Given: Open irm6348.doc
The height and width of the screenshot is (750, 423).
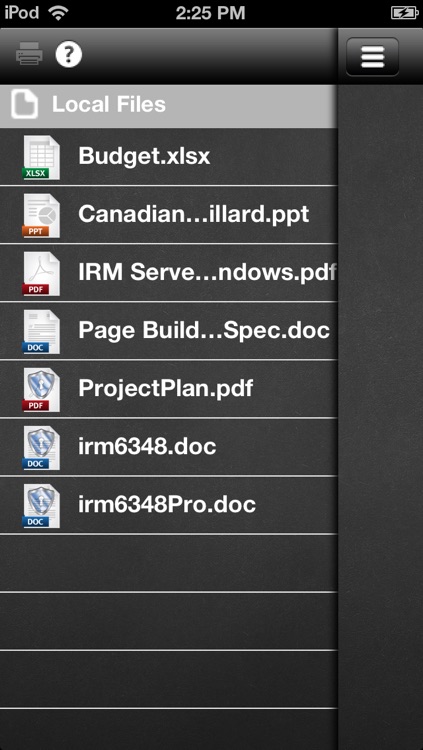Looking at the screenshot, I should point(168,447).
